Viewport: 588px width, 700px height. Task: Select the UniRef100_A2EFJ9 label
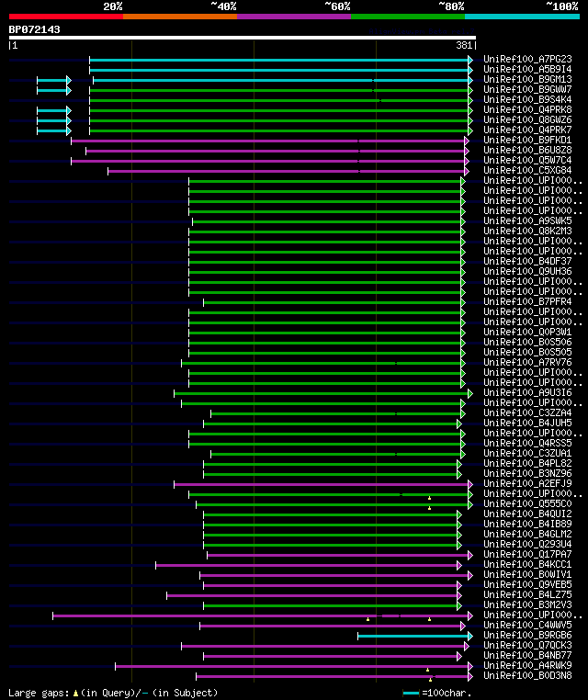click(x=527, y=483)
